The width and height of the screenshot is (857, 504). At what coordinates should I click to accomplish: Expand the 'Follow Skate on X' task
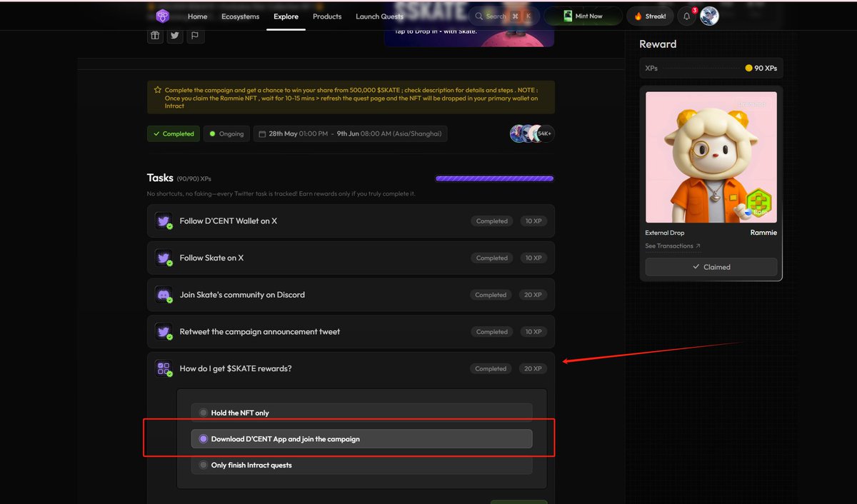point(351,258)
